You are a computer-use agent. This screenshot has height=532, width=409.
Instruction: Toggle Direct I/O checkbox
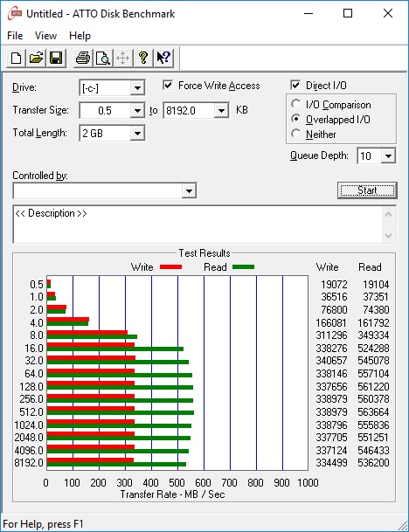pyautogui.click(x=295, y=85)
